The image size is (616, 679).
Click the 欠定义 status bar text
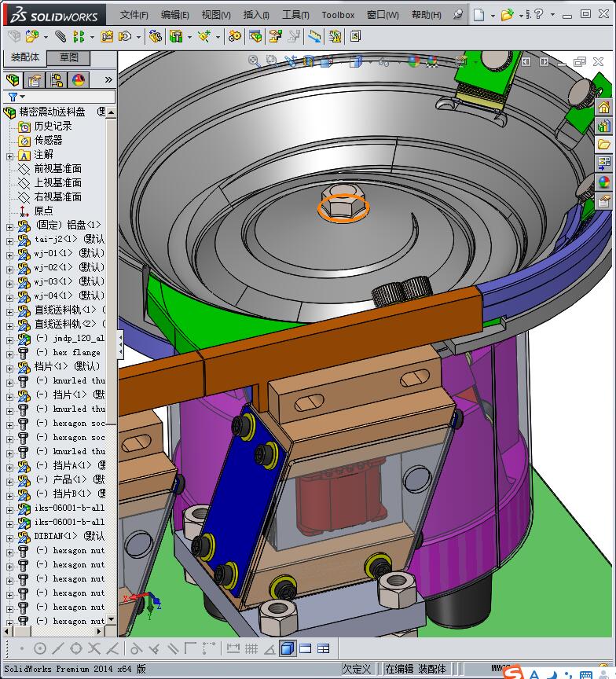pos(356,669)
